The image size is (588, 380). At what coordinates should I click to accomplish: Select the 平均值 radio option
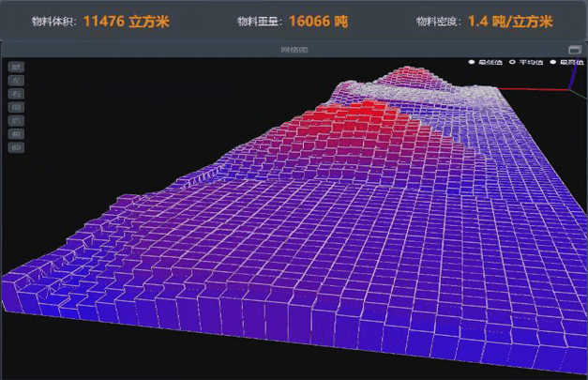pos(512,62)
